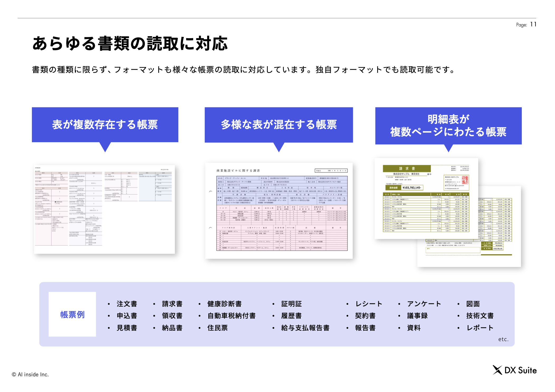555x392 pixels.
Task: Select the 健康診断書 list item
Action: click(x=224, y=304)
